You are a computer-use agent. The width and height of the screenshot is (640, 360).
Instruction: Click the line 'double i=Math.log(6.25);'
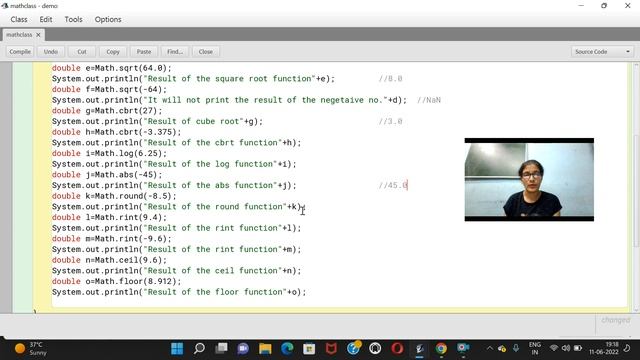(x=109, y=153)
